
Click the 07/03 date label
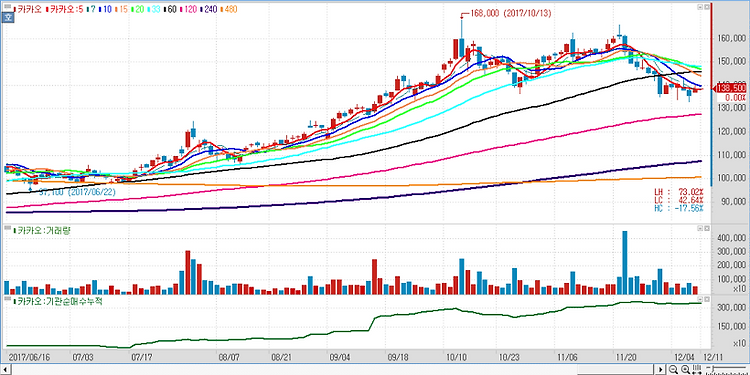(x=84, y=356)
